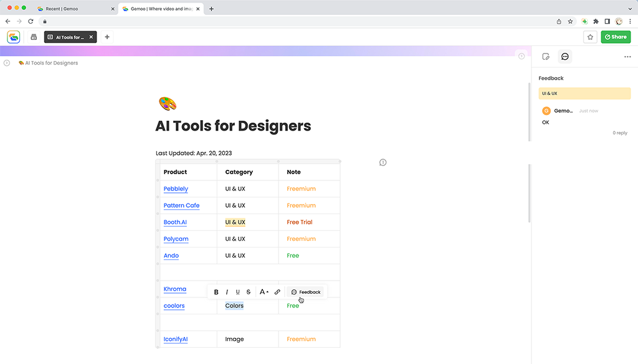Click the Image category cell

[x=234, y=339]
